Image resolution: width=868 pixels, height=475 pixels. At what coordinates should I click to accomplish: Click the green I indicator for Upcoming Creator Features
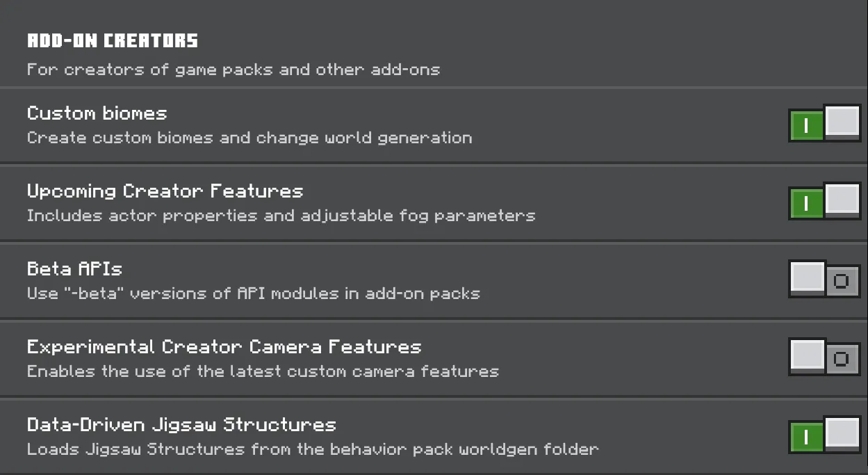(806, 204)
